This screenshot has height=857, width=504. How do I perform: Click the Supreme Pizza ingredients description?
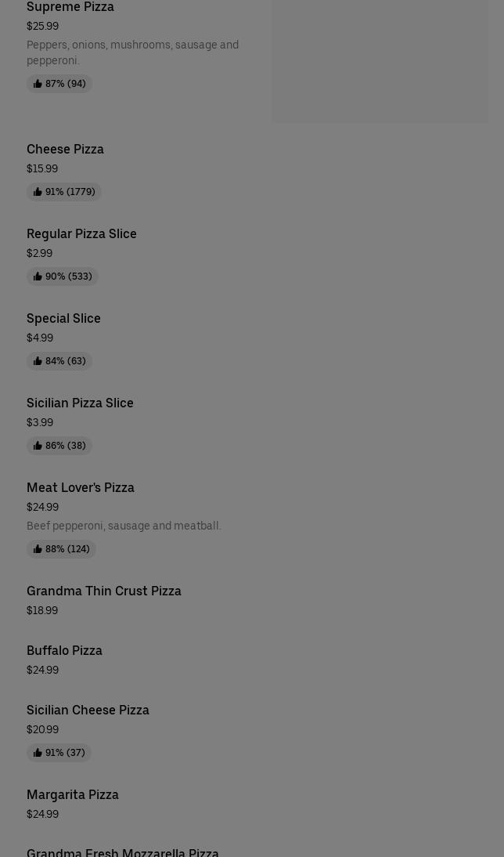tap(132, 52)
